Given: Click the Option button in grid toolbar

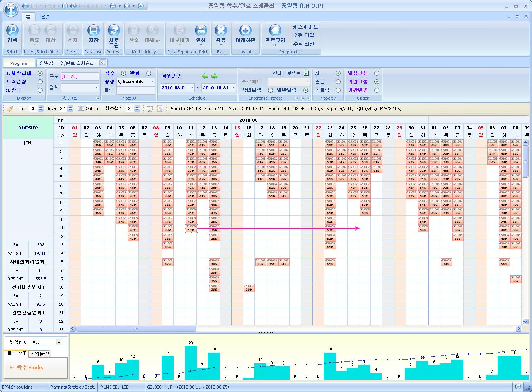Looking at the screenshot, I should [x=88, y=109].
